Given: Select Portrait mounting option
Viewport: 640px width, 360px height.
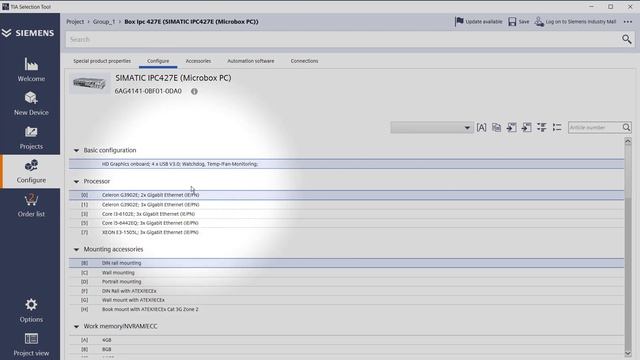Looking at the screenshot, I should pos(346,282).
